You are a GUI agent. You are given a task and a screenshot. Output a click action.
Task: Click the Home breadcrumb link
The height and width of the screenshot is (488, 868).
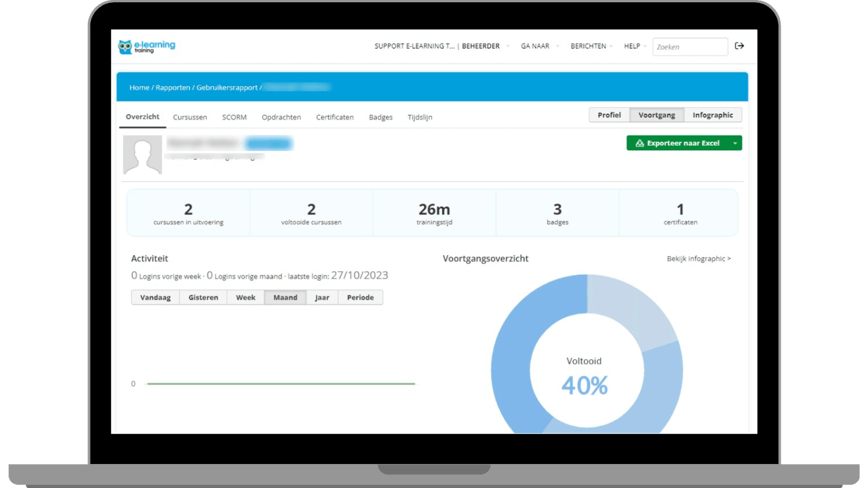click(139, 87)
